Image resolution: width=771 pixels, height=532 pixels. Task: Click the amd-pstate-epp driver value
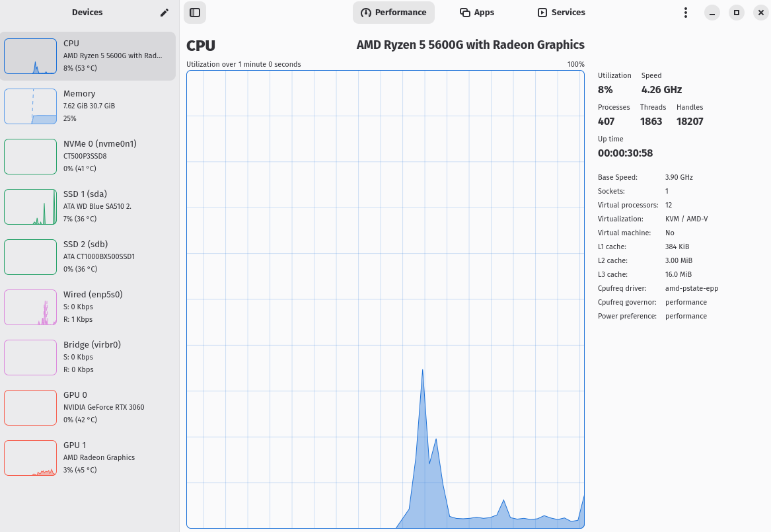[x=692, y=288]
